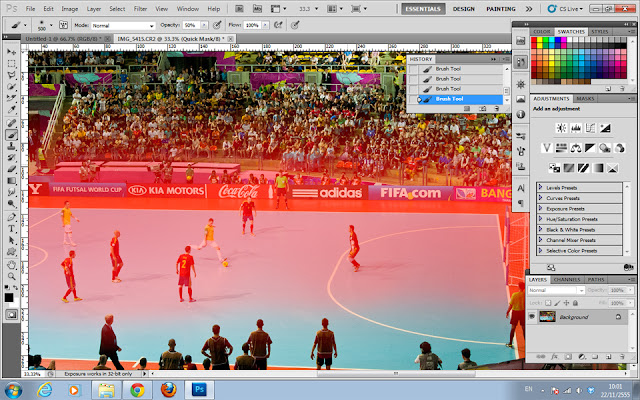Select the Clone Stamp tool
Viewport: 640px width, 400px height.
(11, 146)
